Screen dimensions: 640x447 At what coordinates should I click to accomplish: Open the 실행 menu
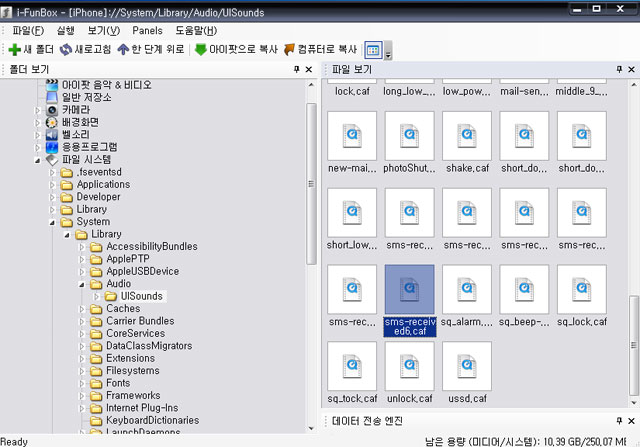(65, 31)
